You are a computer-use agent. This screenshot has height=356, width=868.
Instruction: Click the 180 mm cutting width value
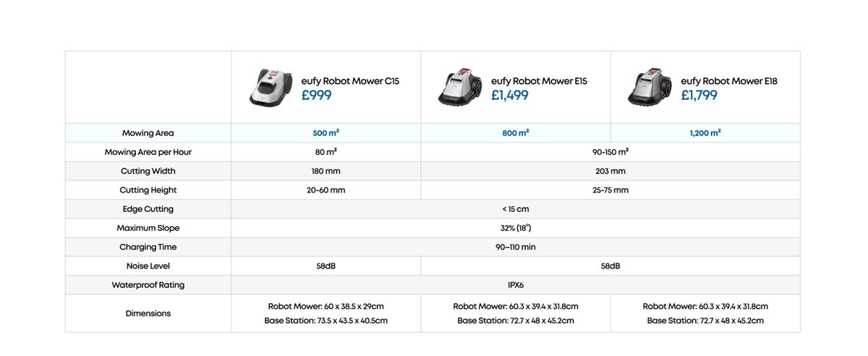pyautogui.click(x=326, y=171)
